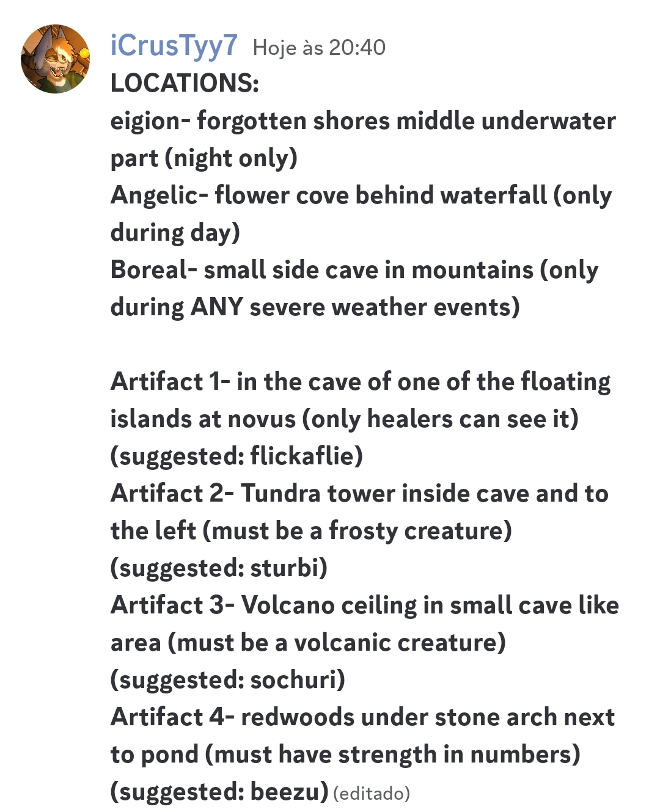Click the "LOCATIONS:" heading text
660x812 pixels.
pos(185,83)
